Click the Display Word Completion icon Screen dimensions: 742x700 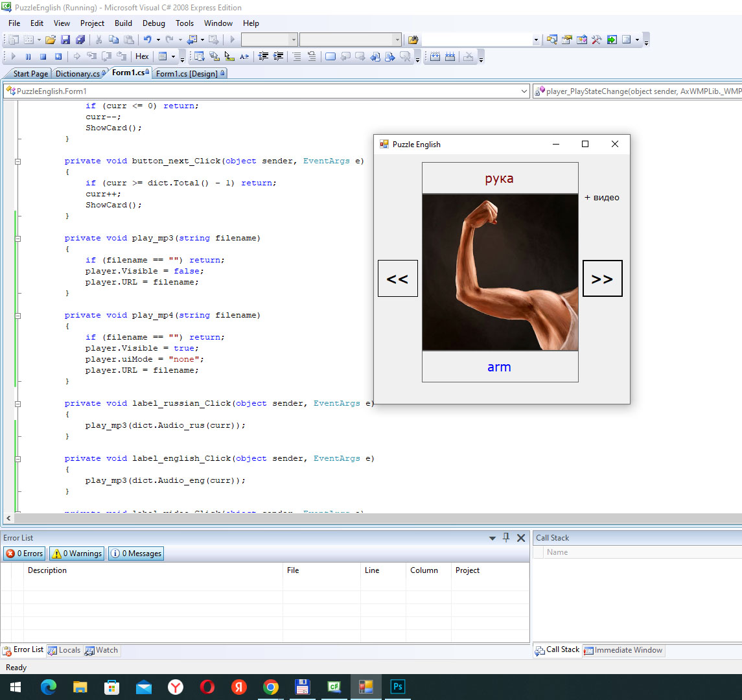click(x=244, y=56)
